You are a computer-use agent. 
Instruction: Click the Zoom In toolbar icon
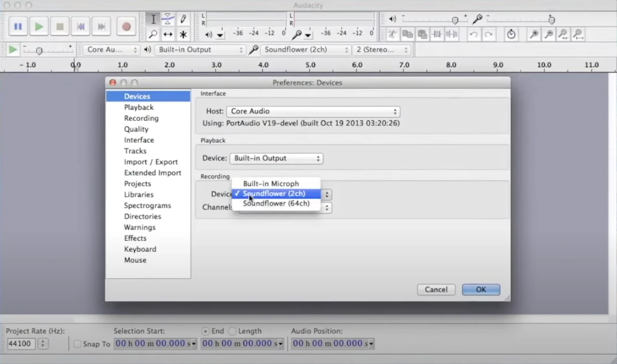(x=534, y=34)
